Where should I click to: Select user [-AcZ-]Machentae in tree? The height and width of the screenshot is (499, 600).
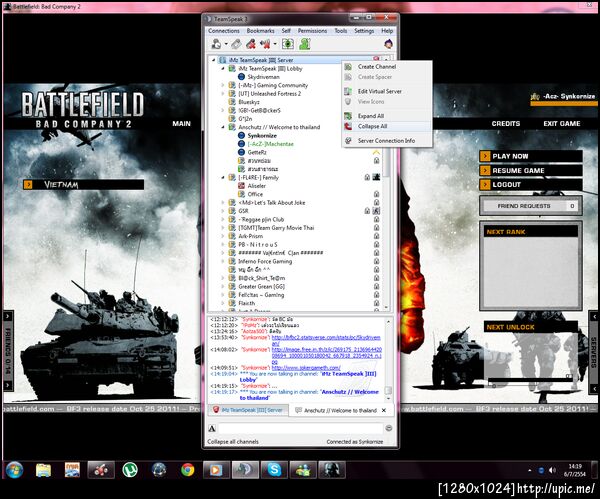click(271, 144)
